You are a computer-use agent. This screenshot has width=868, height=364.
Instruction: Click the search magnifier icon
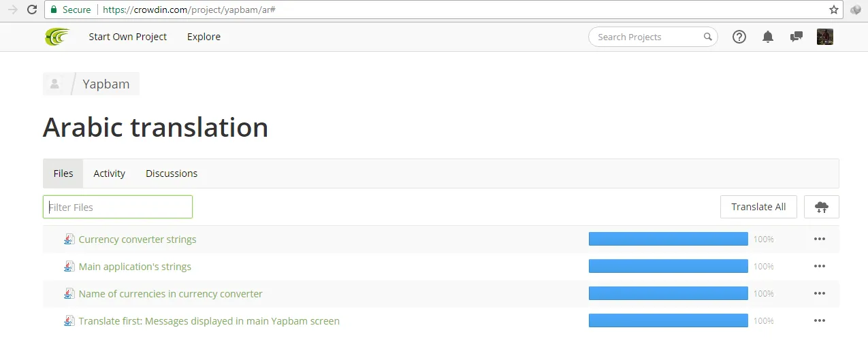[x=708, y=37]
